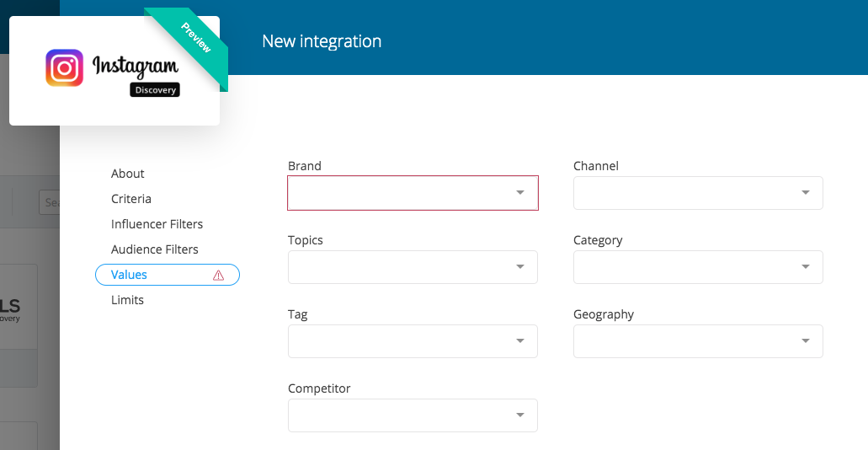Open the Geography dropdown
Image resolution: width=868 pixels, height=450 pixels.
[x=698, y=341]
